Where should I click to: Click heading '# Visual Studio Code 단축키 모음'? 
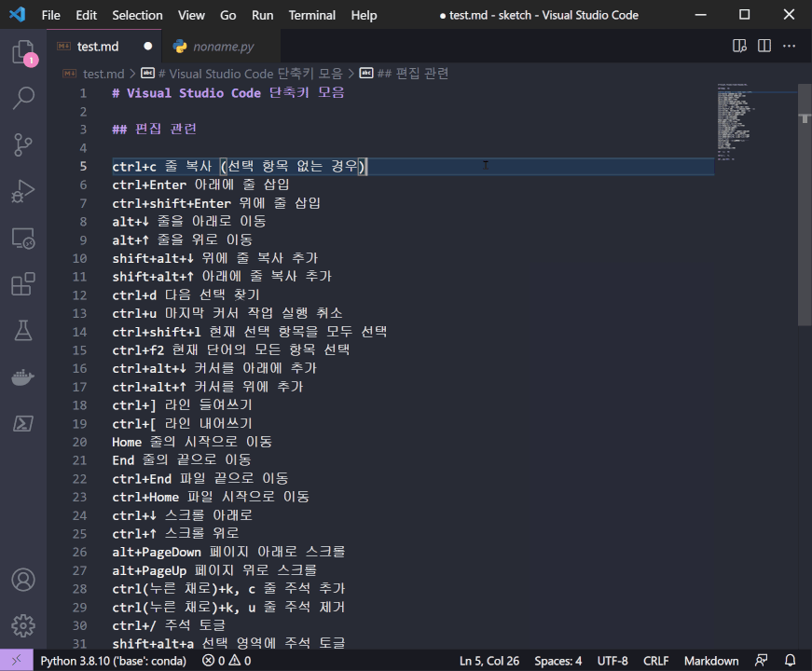point(228,93)
